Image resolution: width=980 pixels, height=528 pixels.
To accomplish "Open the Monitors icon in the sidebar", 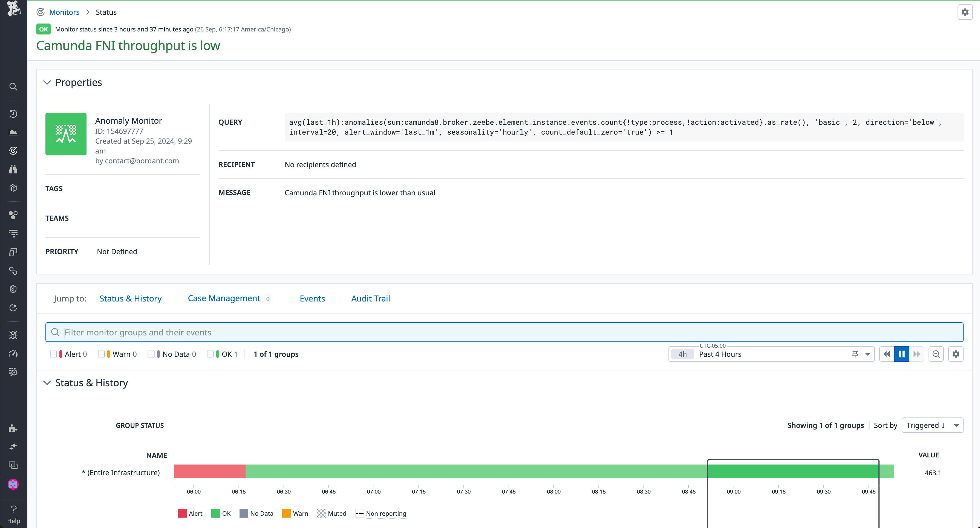I will tap(13, 150).
